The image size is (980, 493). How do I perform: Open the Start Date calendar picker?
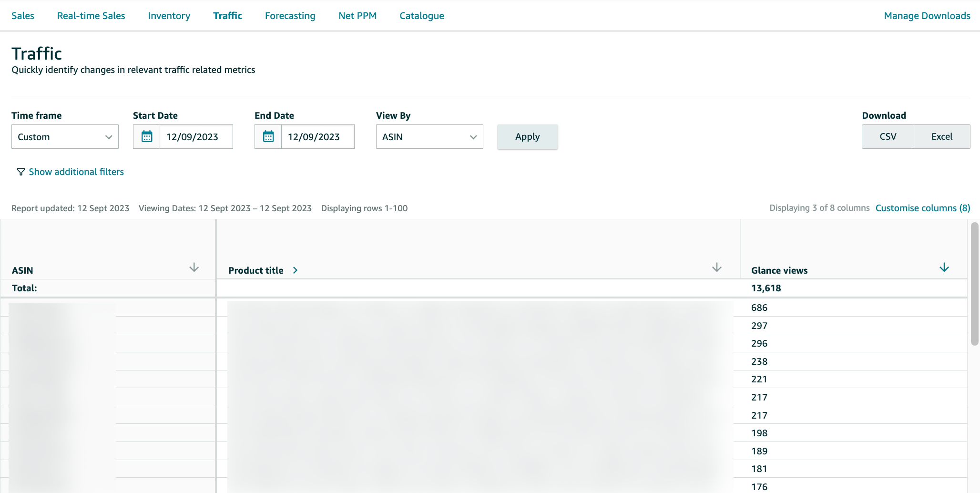(x=147, y=136)
